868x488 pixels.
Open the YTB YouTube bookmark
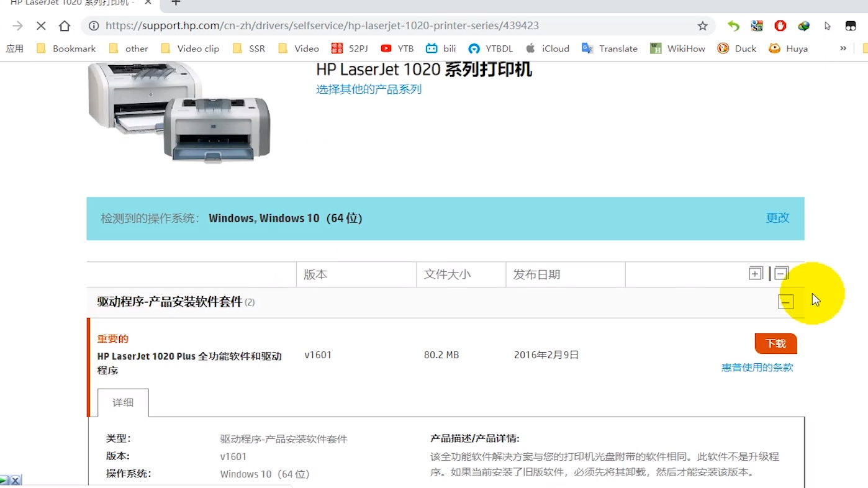click(397, 48)
